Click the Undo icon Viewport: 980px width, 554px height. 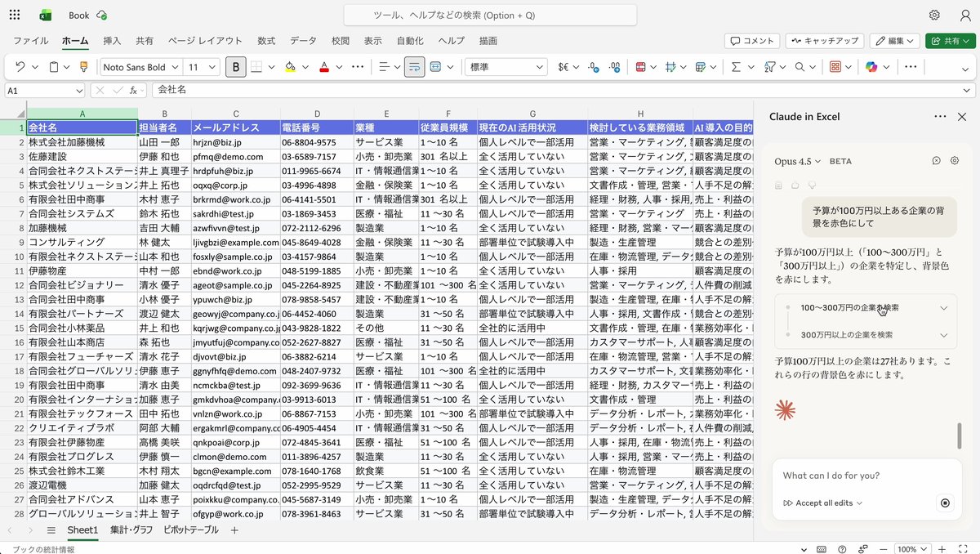pos(20,66)
